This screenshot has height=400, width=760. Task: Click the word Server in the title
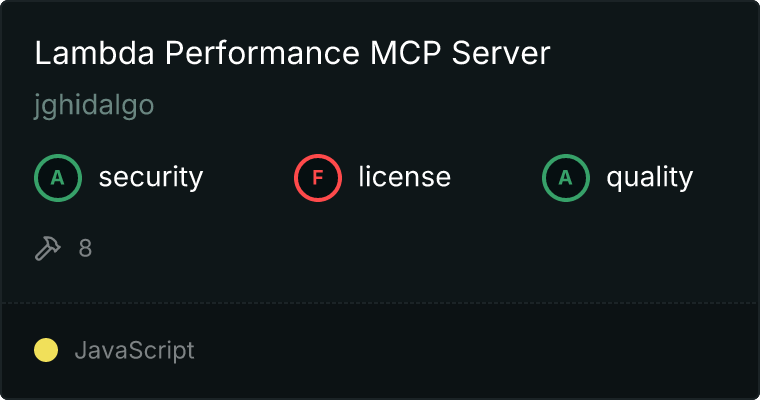pos(501,53)
